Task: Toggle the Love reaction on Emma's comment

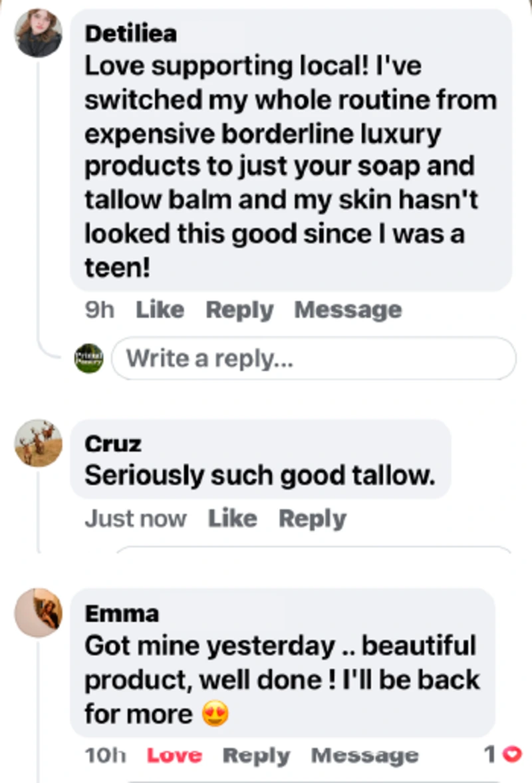Action: pos(174,755)
